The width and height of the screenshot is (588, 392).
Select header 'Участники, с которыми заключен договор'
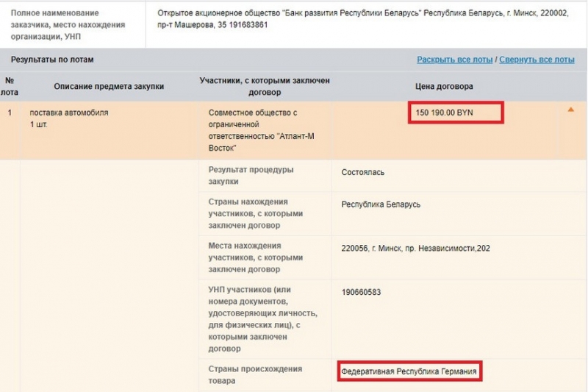[265, 86]
